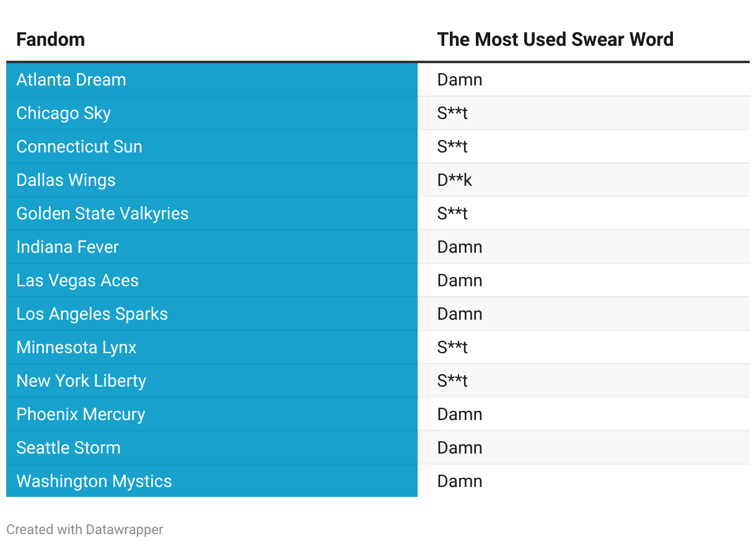The height and width of the screenshot is (544, 756).
Task: Click the Fandom column header
Action: [x=50, y=40]
